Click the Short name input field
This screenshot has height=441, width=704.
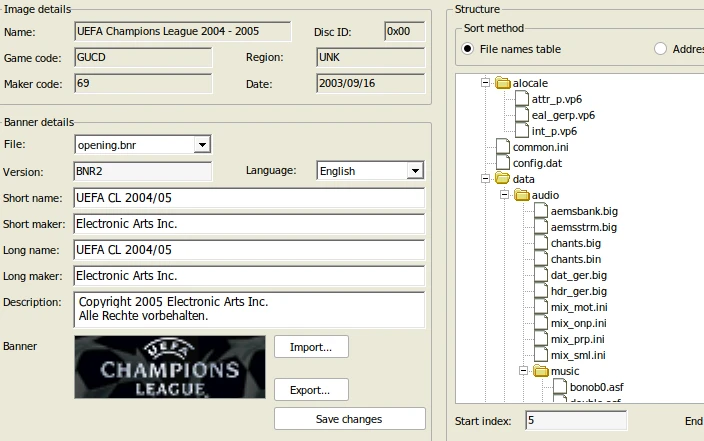coord(249,198)
